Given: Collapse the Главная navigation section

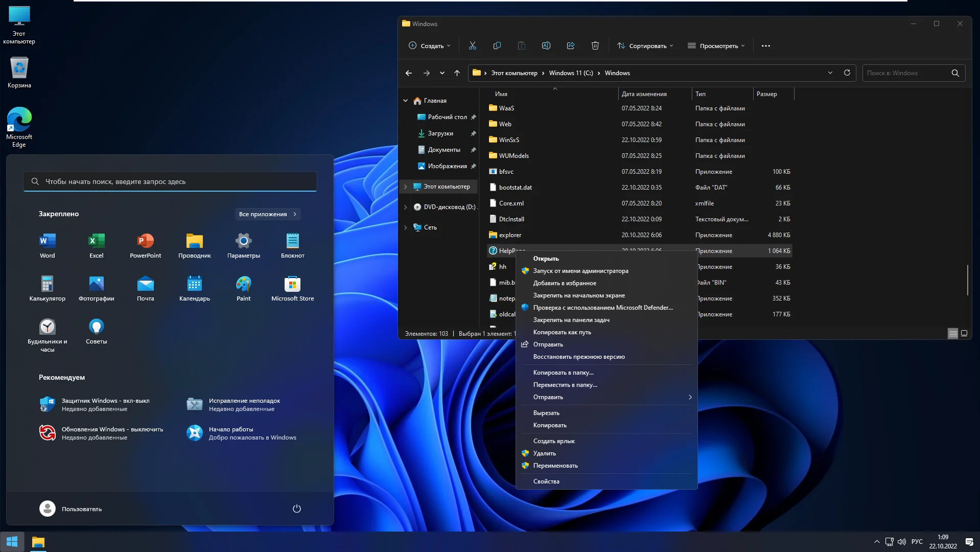Looking at the screenshot, I should pyautogui.click(x=406, y=101).
